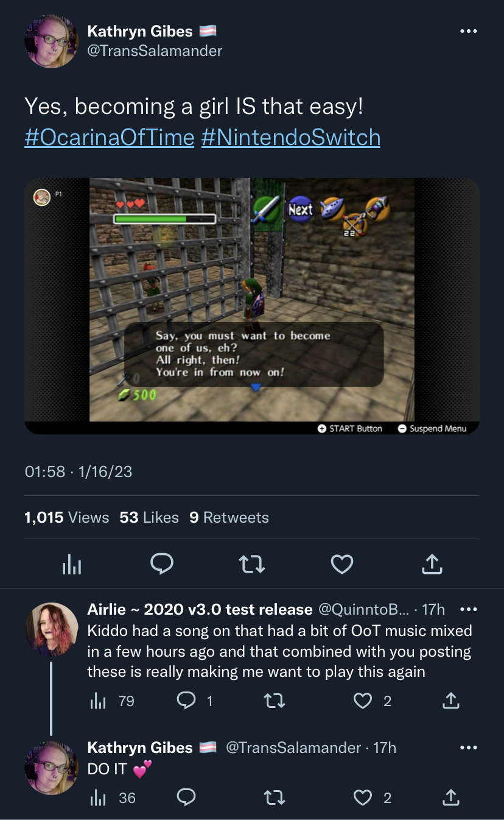Image resolution: width=504 pixels, height=820 pixels.
Task: Open analytics icon on main tweet
Action: pyautogui.click(x=72, y=565)
